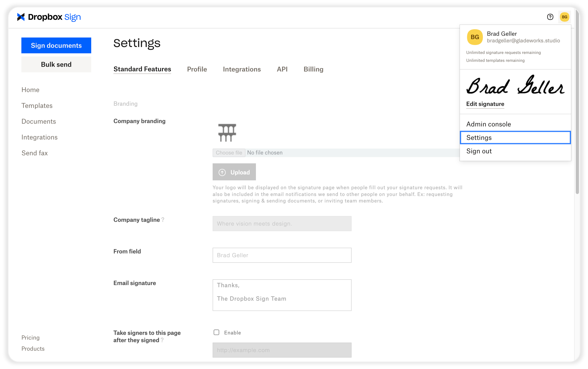Open Send fax in sidebar
The width and height of the screenshot is (588, 369).
34,153
